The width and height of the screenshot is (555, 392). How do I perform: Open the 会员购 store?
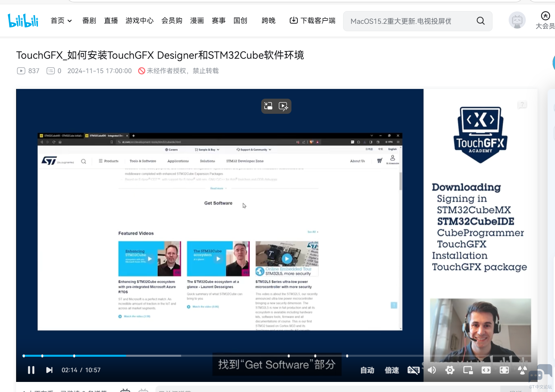coord(172,21)
